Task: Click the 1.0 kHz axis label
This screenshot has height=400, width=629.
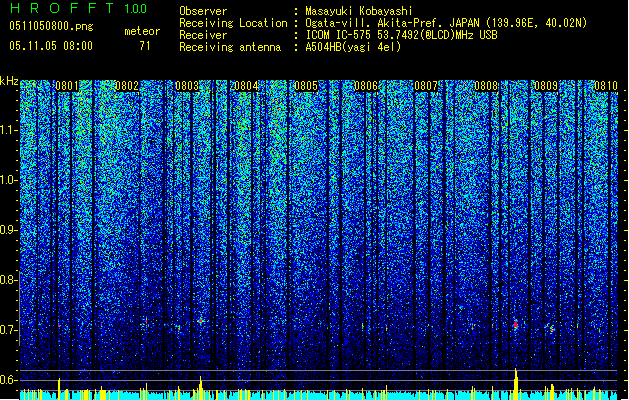Action: coord(9,180)
